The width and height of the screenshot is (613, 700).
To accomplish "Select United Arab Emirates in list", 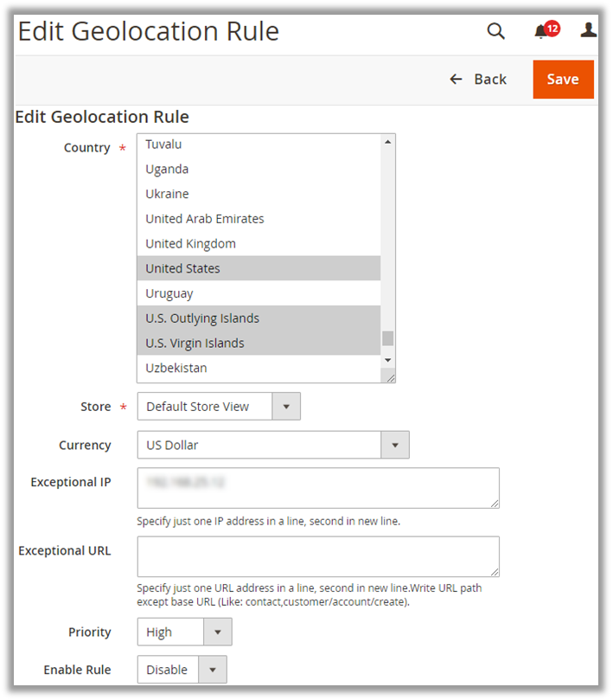I will tap(205, 219).
